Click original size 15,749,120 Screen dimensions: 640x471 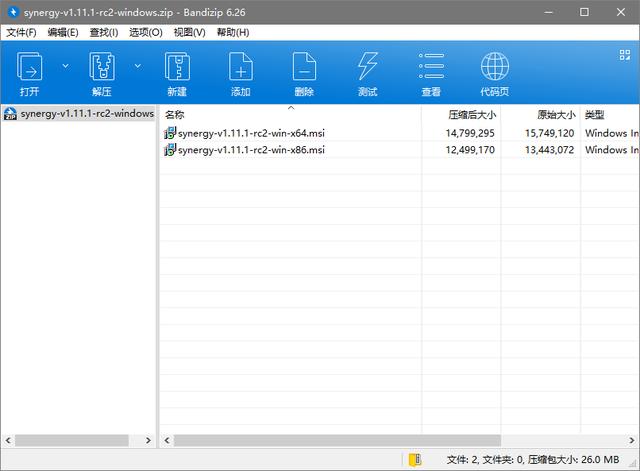(549, 133)
